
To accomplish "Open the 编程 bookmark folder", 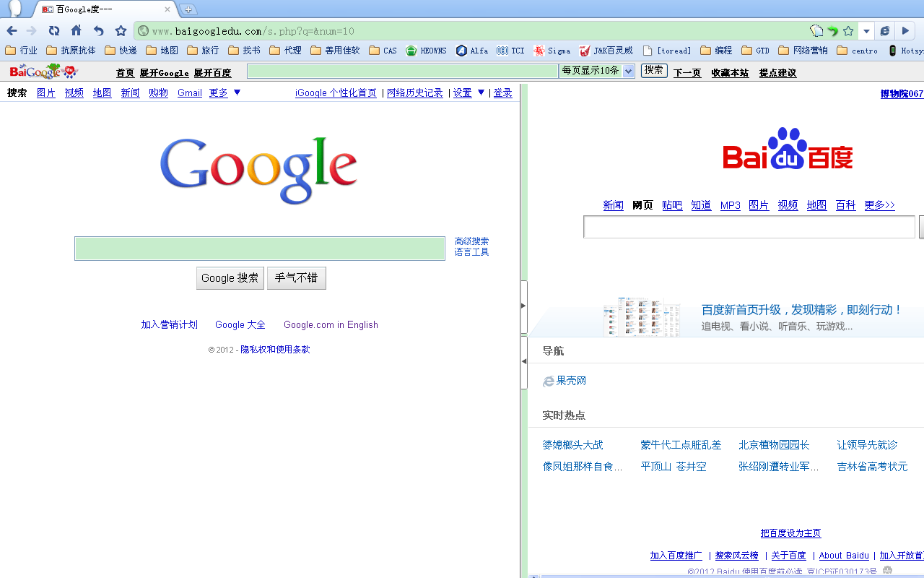I will (716, 51).
